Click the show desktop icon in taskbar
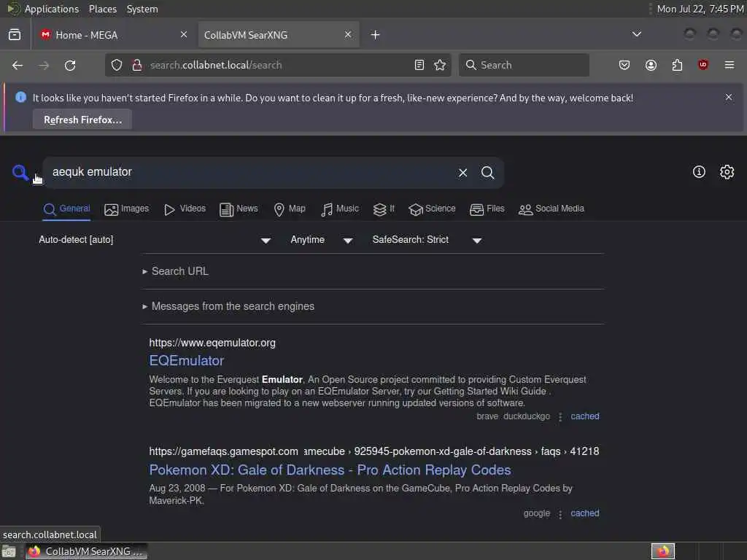This screenshot has width=747, height=560. [9, 552]
